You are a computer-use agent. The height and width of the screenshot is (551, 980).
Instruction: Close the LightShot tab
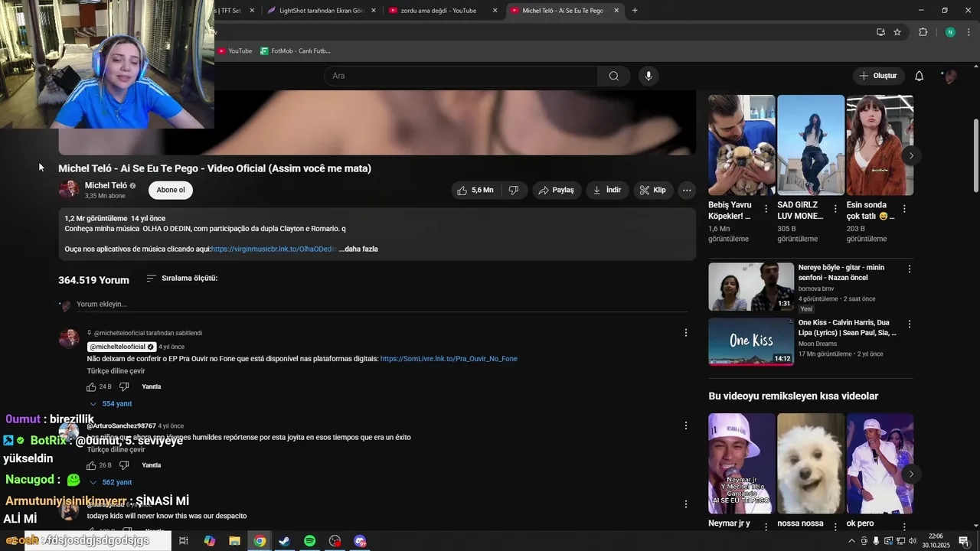pyautogui.click(x=373, y=11)
